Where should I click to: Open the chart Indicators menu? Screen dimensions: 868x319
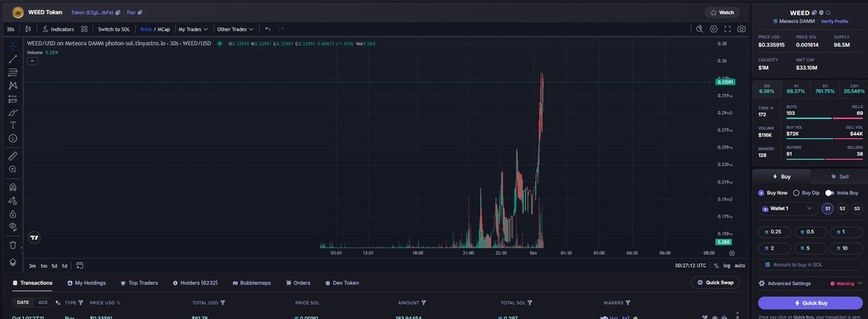58,29
